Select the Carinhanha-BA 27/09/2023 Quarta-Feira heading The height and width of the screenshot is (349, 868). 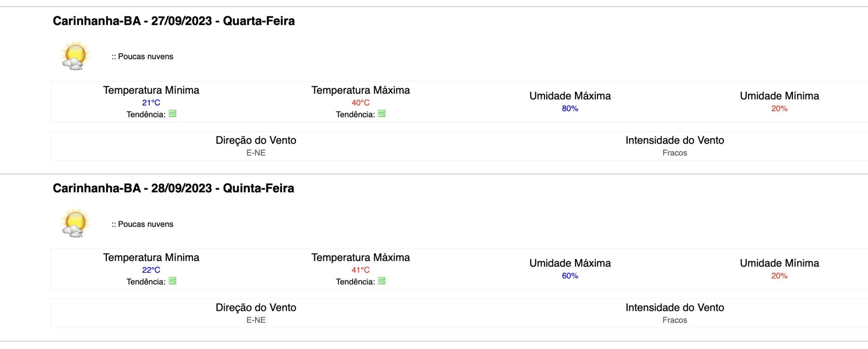point(174,21)
